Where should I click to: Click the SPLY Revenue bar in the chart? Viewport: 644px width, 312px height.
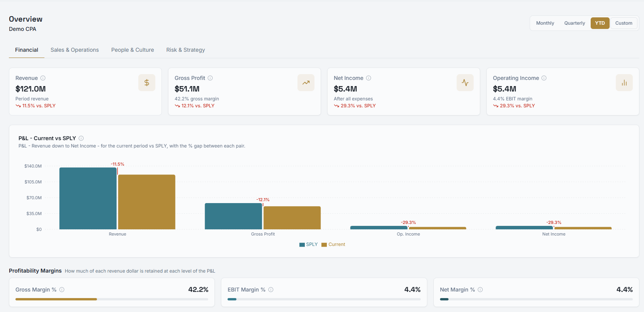(88, 198)
